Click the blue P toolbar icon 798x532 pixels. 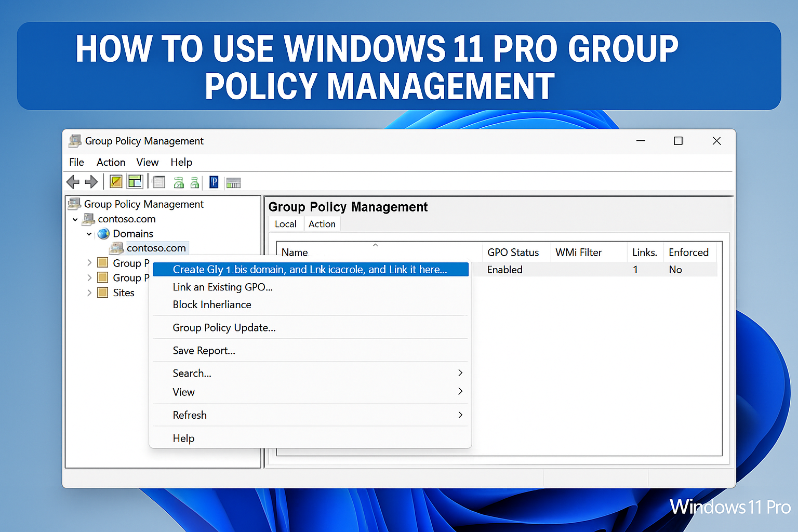tap(214, 182)
